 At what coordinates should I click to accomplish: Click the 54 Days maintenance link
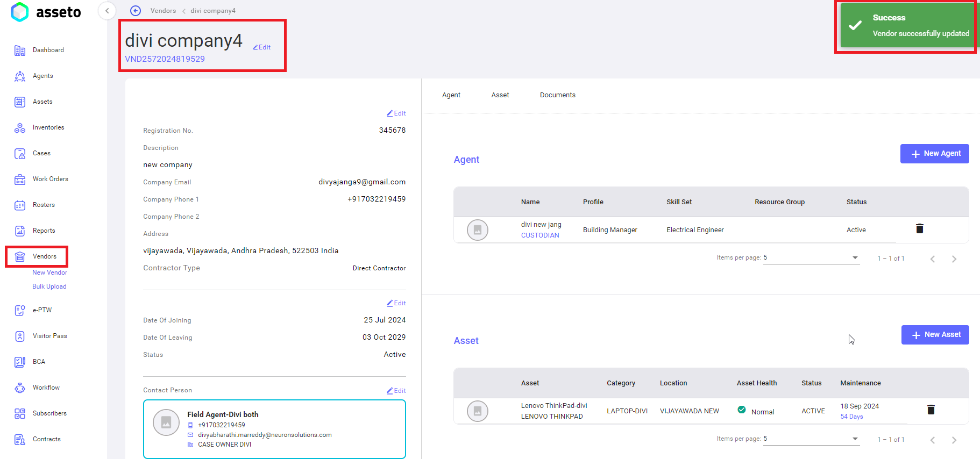pyautogui.click(x=851, y=417)
